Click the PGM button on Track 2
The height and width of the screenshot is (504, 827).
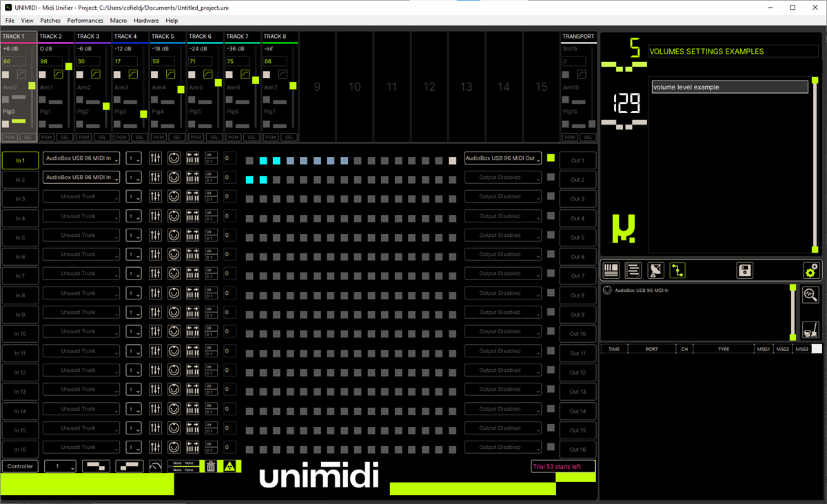(x=47, y=137)
